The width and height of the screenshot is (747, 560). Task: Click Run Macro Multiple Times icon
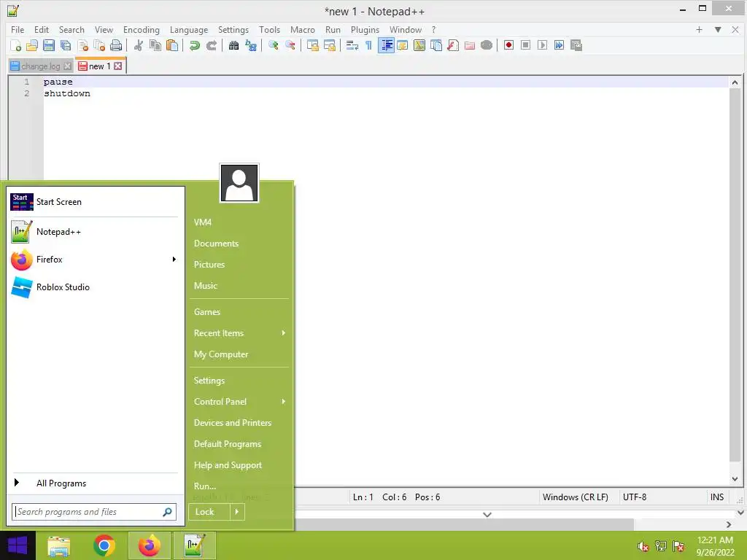[560, 45]
